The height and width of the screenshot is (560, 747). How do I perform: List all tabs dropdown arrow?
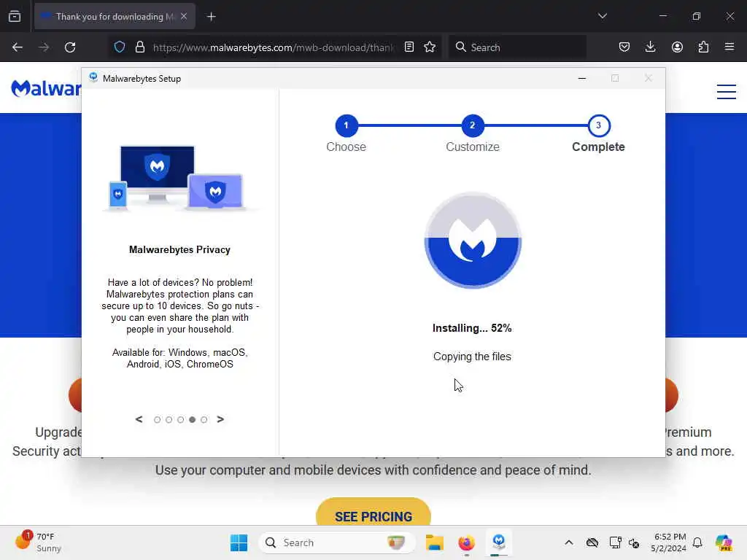[602, 16]
